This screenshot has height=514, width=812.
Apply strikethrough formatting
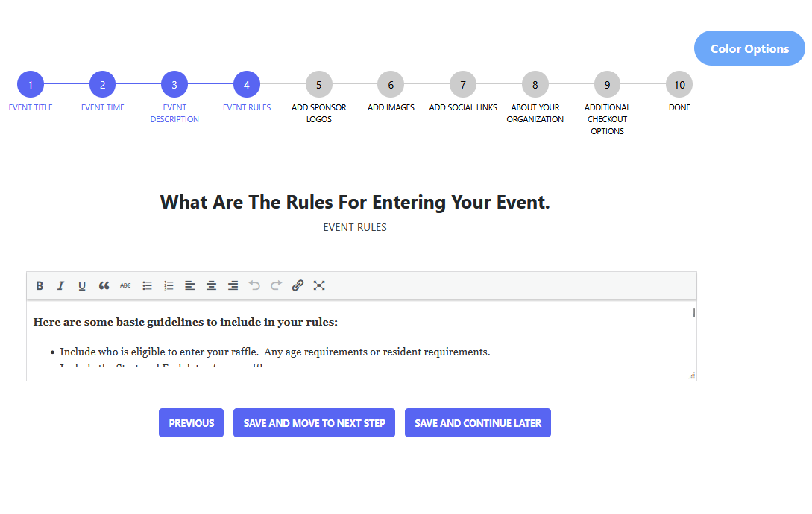[125, 285]
